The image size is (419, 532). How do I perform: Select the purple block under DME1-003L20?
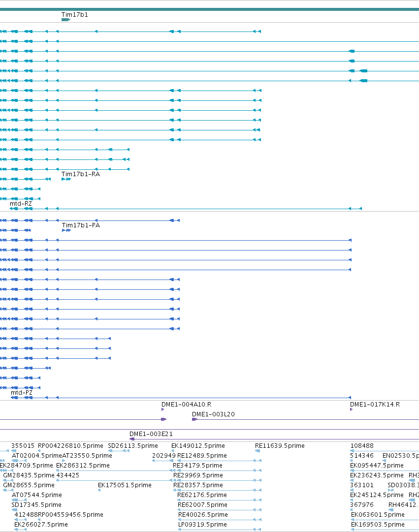(194, 419)
